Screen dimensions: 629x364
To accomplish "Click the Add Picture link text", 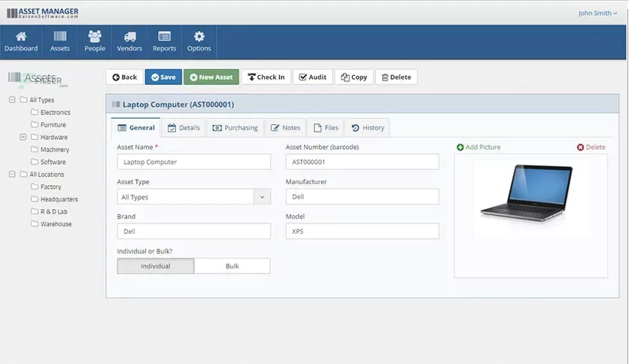I will point(483,147).
